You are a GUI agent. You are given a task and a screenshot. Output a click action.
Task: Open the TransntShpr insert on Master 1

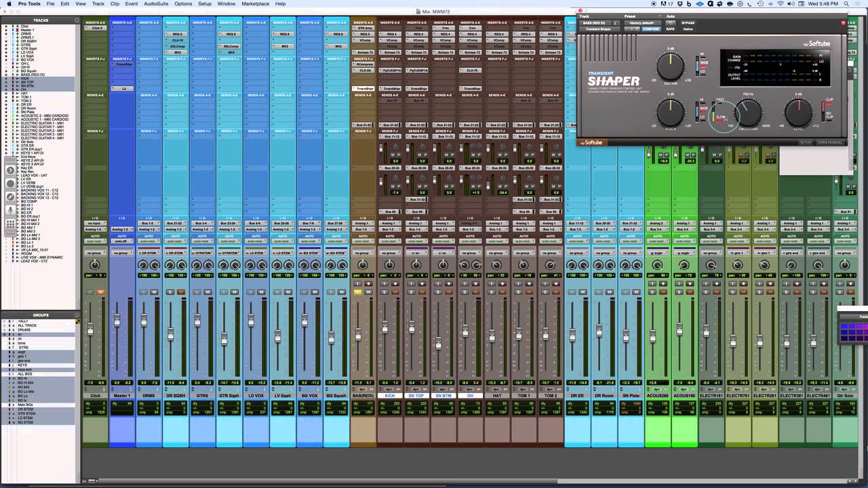pyautogui.click(x=124, y=64)
